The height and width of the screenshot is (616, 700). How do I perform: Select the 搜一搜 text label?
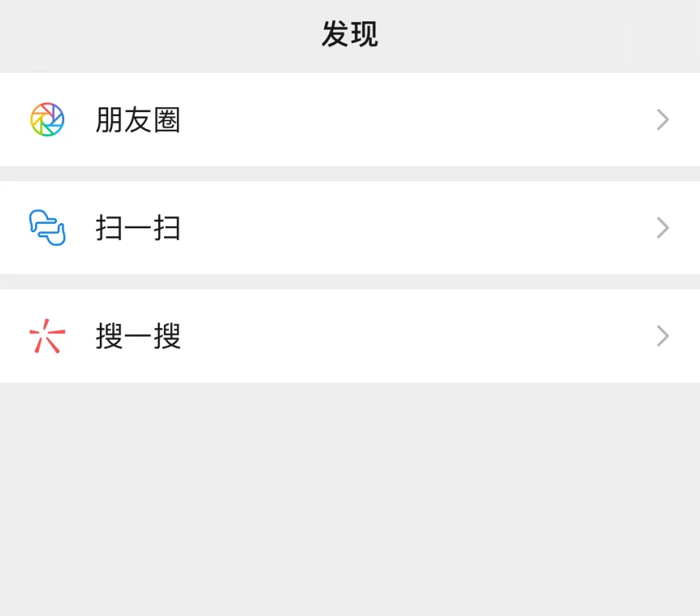coord(138,337)
